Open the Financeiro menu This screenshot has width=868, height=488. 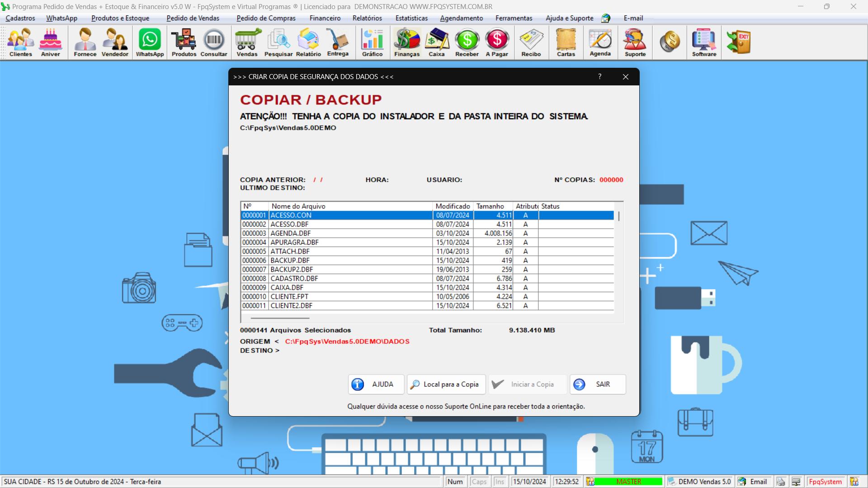click(x=325, y=18)
